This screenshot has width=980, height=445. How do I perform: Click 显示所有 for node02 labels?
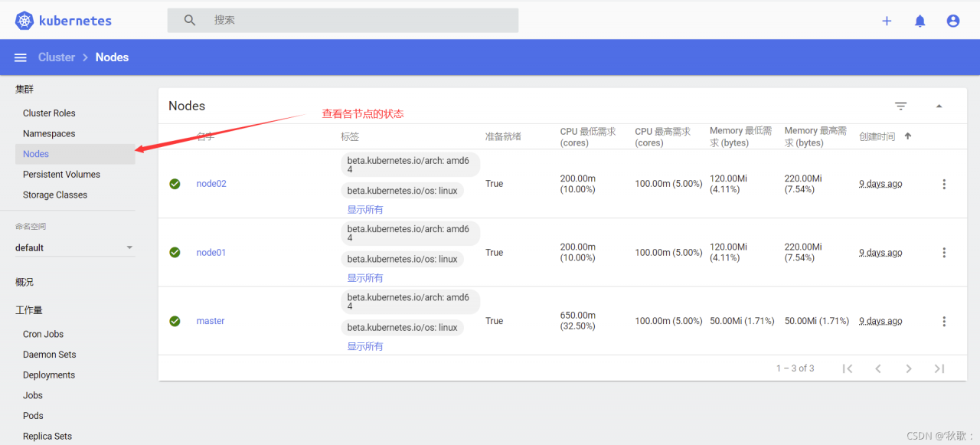pyautogui.click(x=365, y=210)
